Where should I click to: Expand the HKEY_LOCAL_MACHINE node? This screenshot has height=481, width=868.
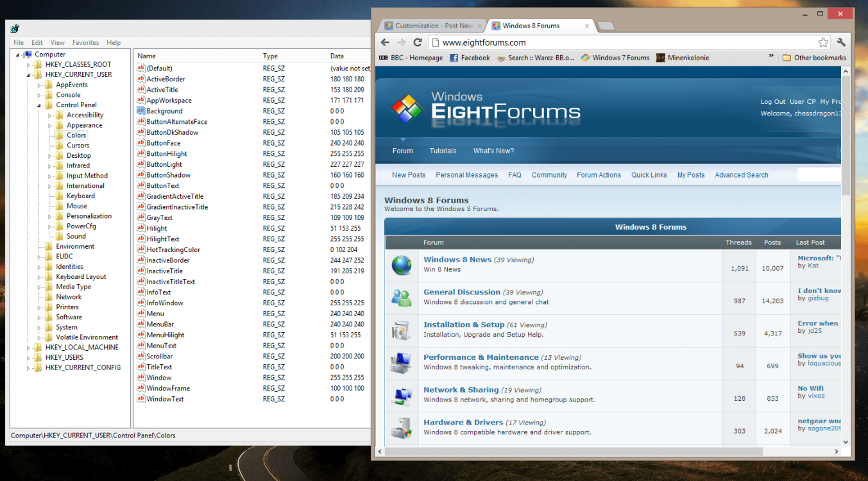(x=29, y=348)
